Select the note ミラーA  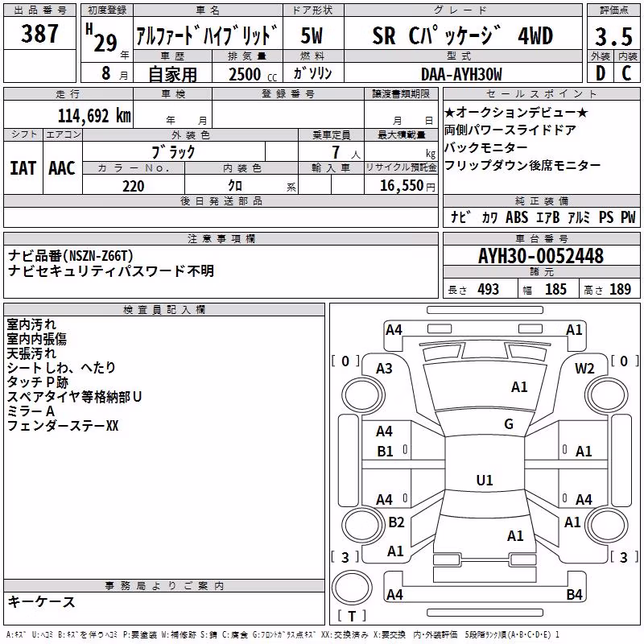[31, 411]
